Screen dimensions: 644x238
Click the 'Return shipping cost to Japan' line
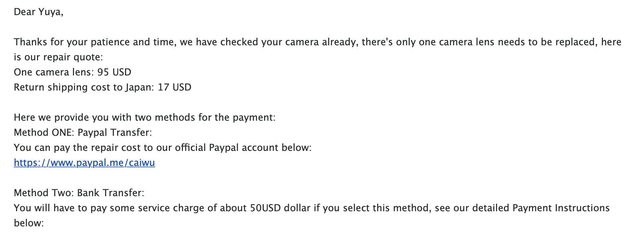coord(102,87)
